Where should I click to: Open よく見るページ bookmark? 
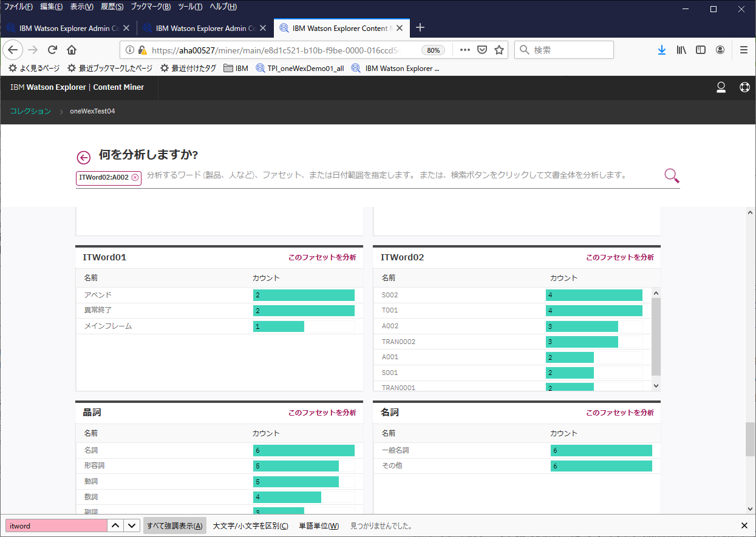(34, 69)
